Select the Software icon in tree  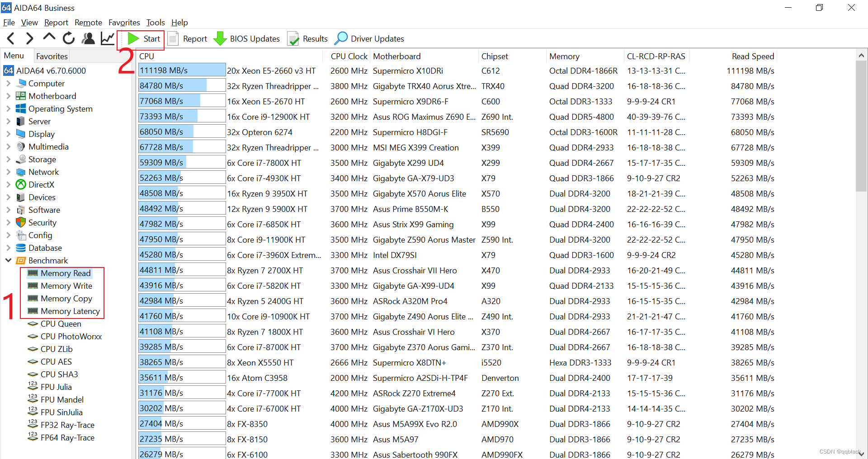click(21, 210)
